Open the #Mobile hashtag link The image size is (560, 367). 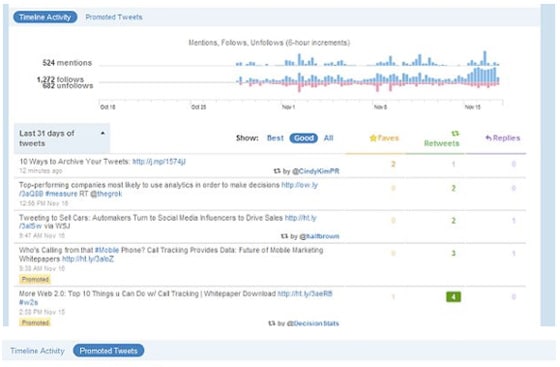pyautogui.click(x=107, y=250)
